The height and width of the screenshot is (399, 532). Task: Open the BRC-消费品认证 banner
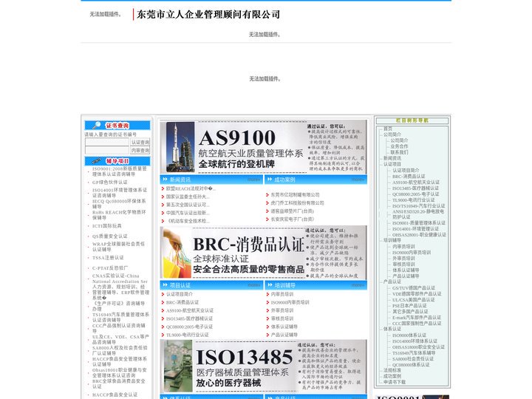click(x=263, y=253)
